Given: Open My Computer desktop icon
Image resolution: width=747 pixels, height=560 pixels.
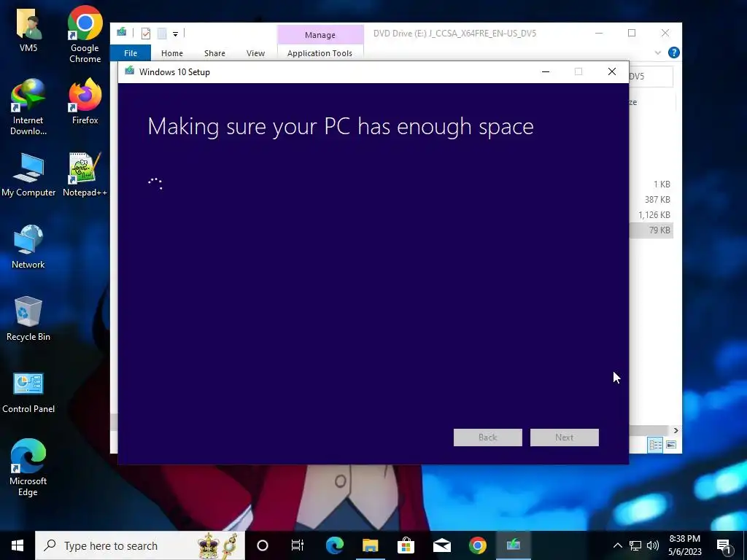Looking at the screenshot, I should click(x=28, y=175).
